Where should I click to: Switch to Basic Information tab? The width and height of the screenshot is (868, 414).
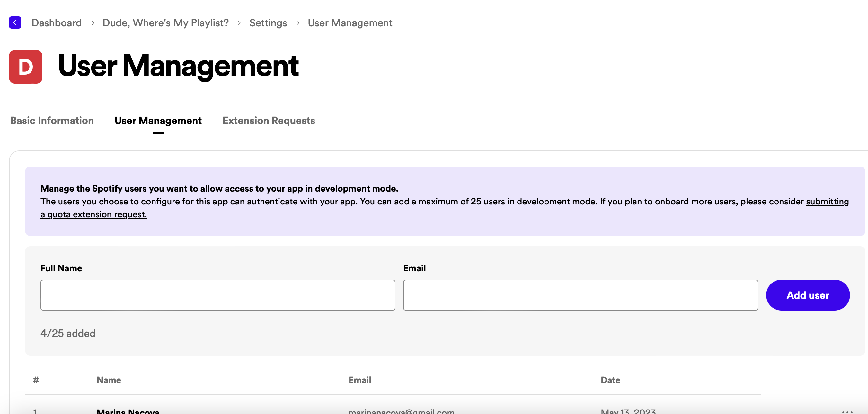[52, 121]
